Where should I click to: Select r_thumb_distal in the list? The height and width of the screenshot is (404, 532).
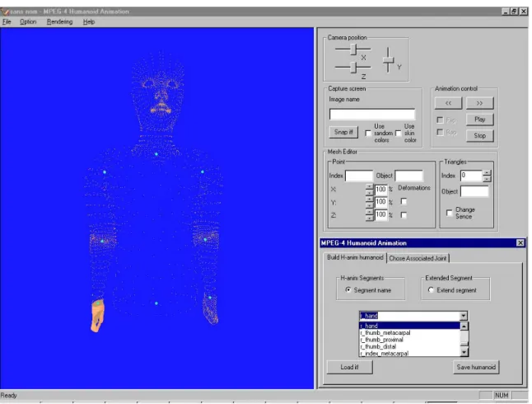click(409, 346)
